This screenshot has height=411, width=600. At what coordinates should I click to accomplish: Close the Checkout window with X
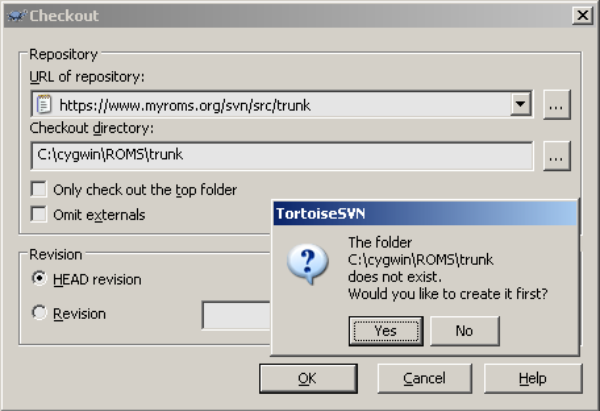point(582,15)
